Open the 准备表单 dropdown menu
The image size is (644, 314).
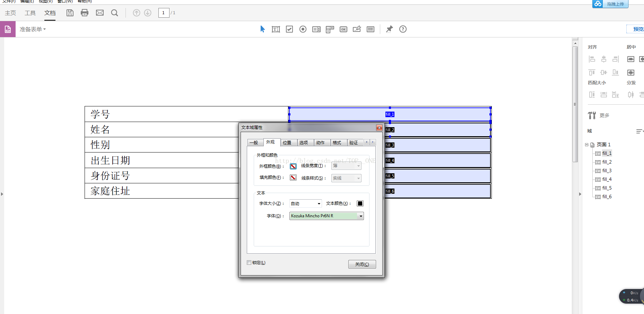click(33, 29)
